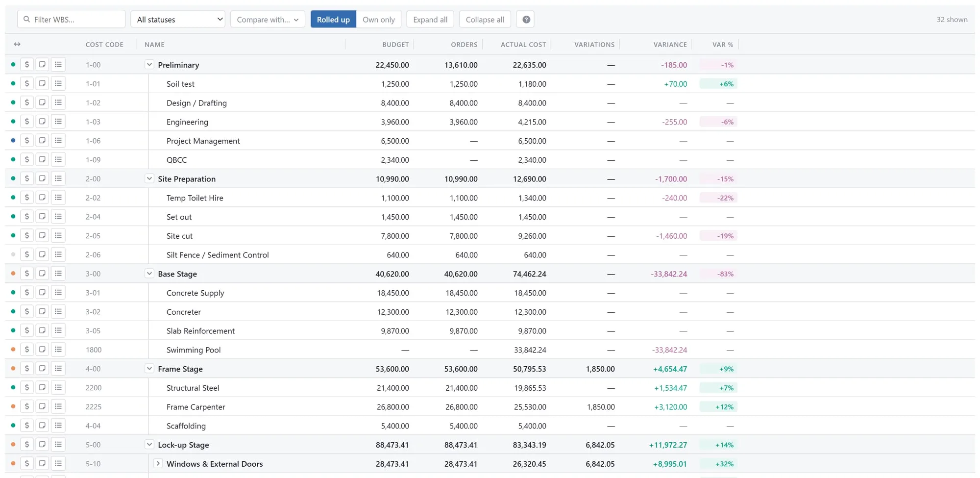The image size is (980, 478).
Task: Open the dollar icon on the Preliminary row
Action: click(x=27, y=65)
